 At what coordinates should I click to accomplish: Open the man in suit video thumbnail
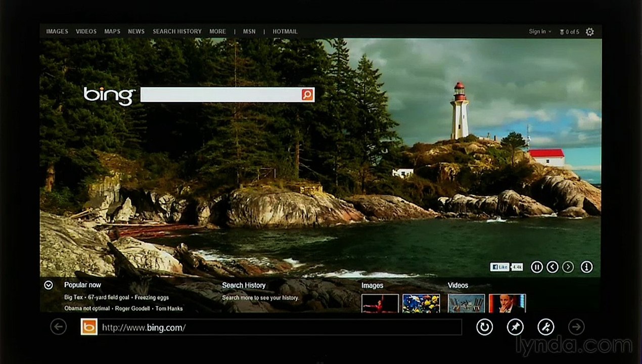[507, 303]
